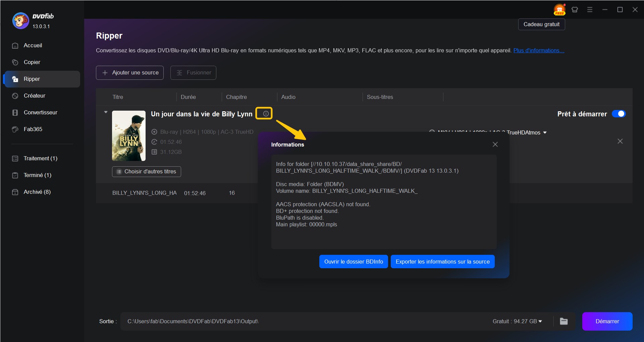Open the hamburger main menu

pos(590,10)
